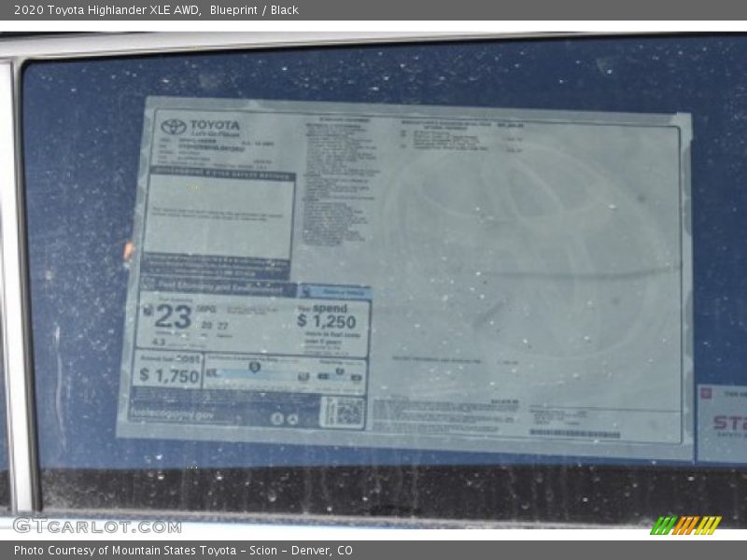Click the "Blueprint / Black" color caption
Screen dimensions: 747x560
coord(254,10)
